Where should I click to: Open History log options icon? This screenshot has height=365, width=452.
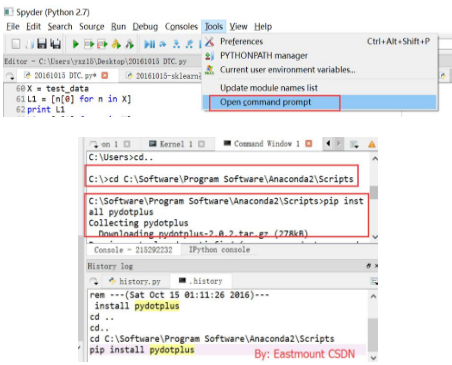pos(374,282)
